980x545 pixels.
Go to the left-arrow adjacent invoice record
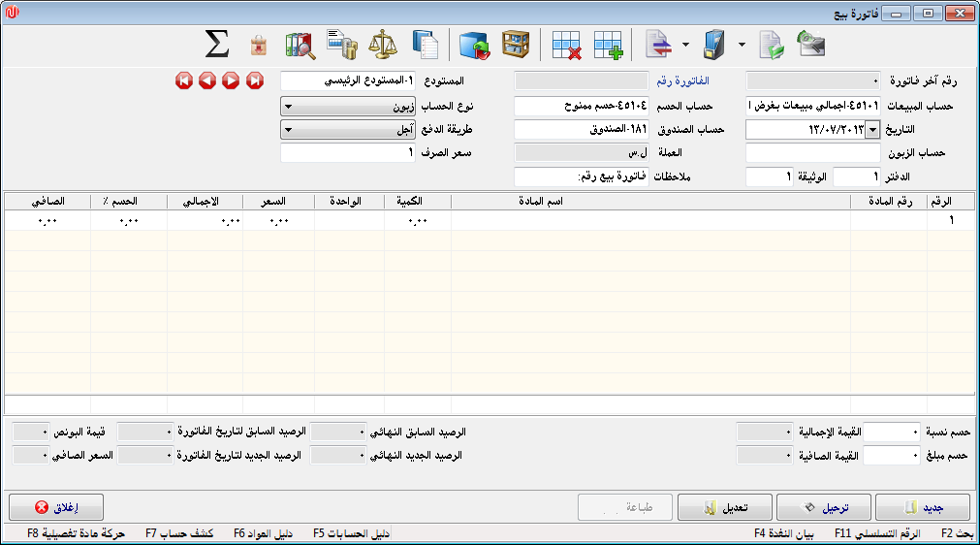point(207,80)
